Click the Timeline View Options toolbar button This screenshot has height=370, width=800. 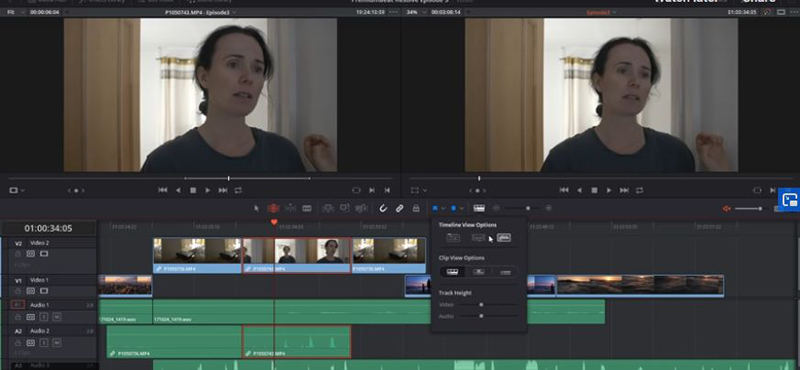click(x=479, y=208)
